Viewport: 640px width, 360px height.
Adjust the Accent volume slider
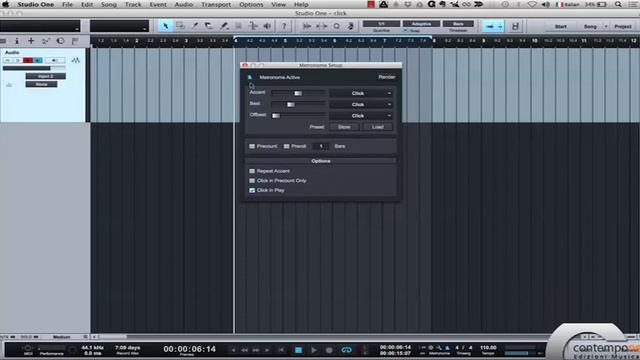pyautogui.click(x=299, y=93)
